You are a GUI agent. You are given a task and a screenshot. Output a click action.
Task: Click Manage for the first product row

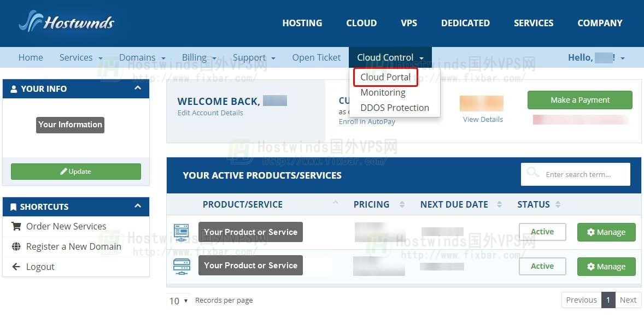[606, 232]
